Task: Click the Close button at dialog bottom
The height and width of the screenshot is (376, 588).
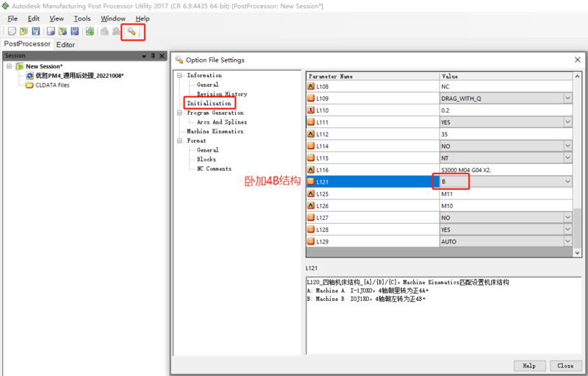Action: [x=564, y=366]
